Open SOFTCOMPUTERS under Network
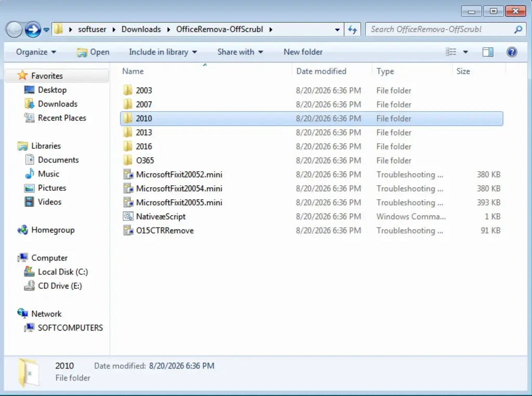532x396 pixels. (x=70, y=328)
